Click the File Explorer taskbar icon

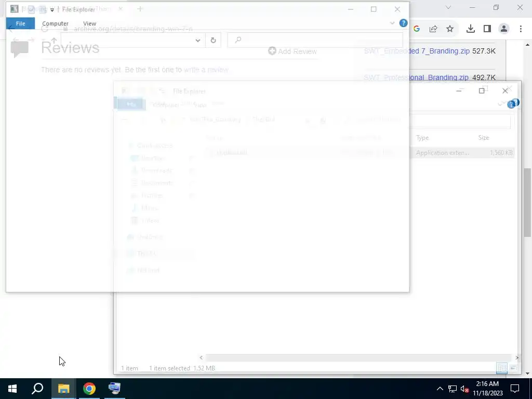pos(63,389)
